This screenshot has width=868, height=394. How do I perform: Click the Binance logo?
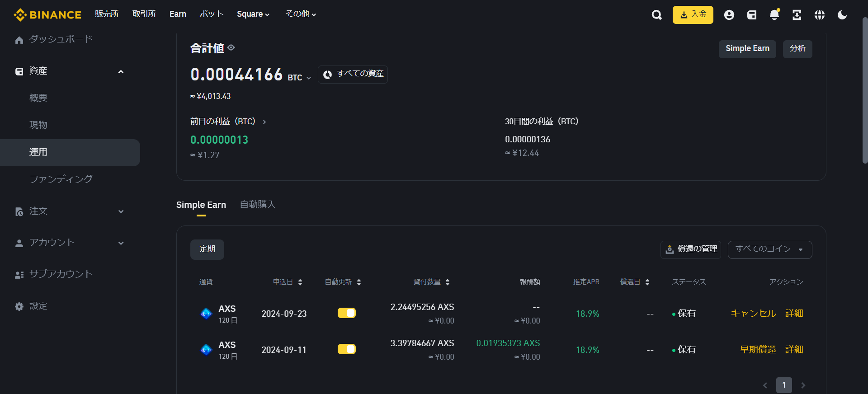[x=47, y=15]
